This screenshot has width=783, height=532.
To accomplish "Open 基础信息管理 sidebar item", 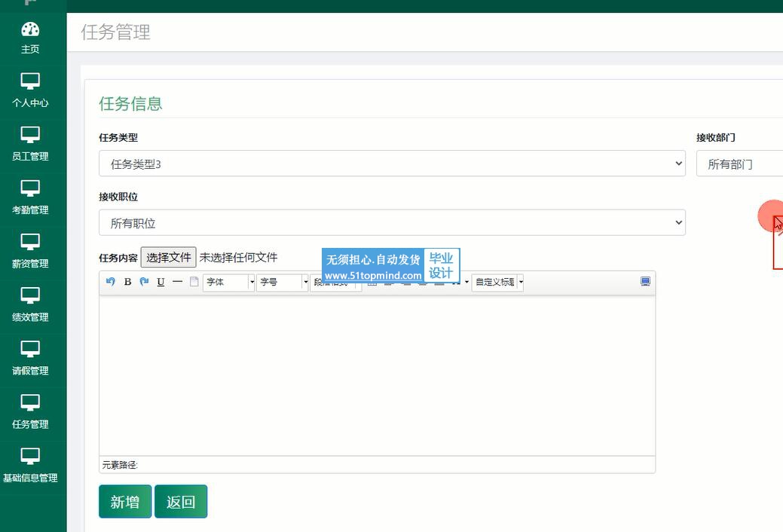I will tap(30, 466).
